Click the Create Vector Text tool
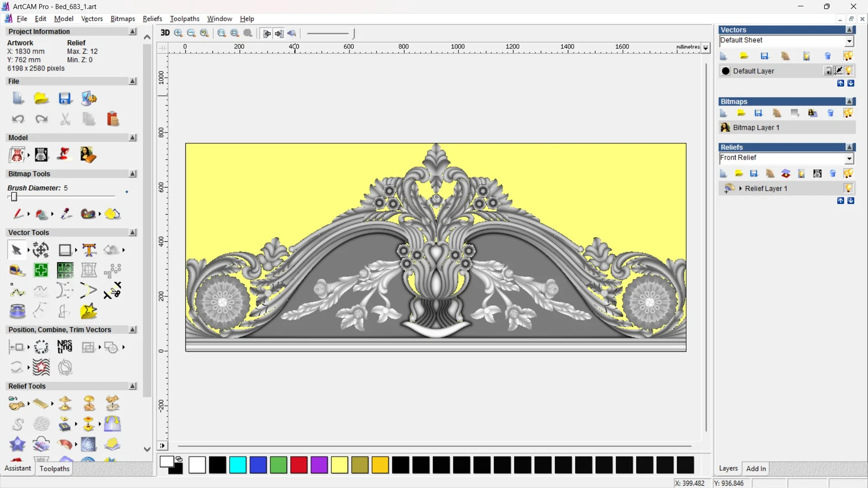 [89, 250]
